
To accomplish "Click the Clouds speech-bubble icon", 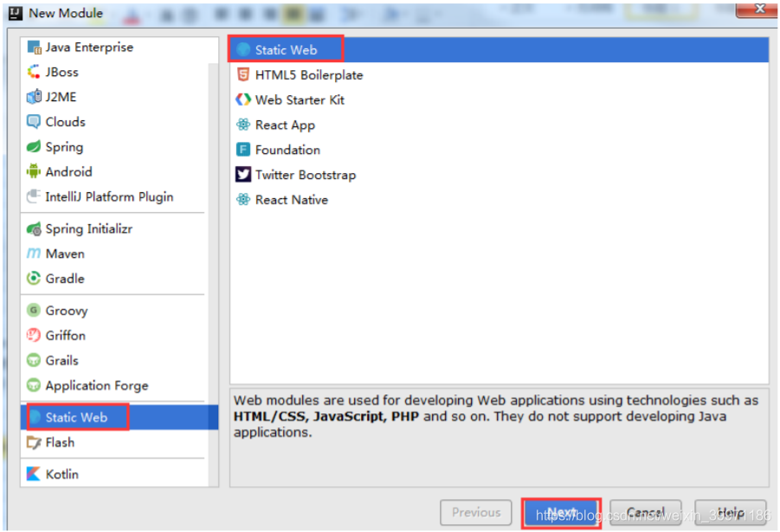I will pyautogui.click(x=34, y=122).
